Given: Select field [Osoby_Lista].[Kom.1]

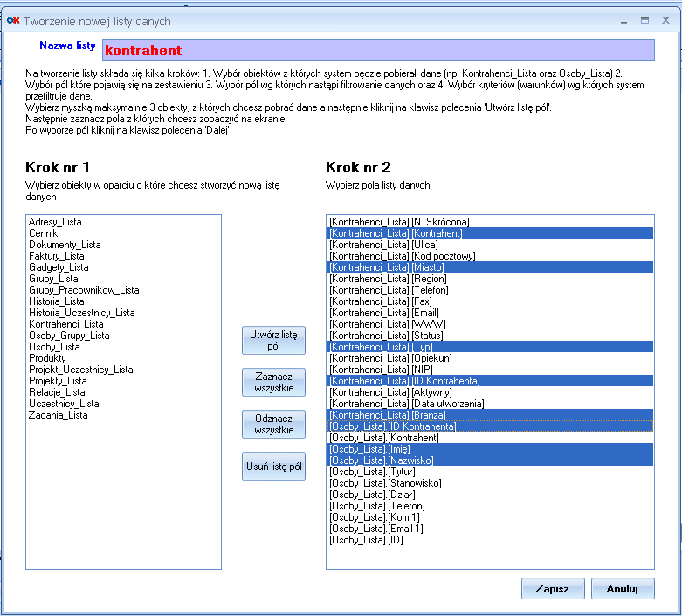Looking at the screenshot, I should pos(490,516).
